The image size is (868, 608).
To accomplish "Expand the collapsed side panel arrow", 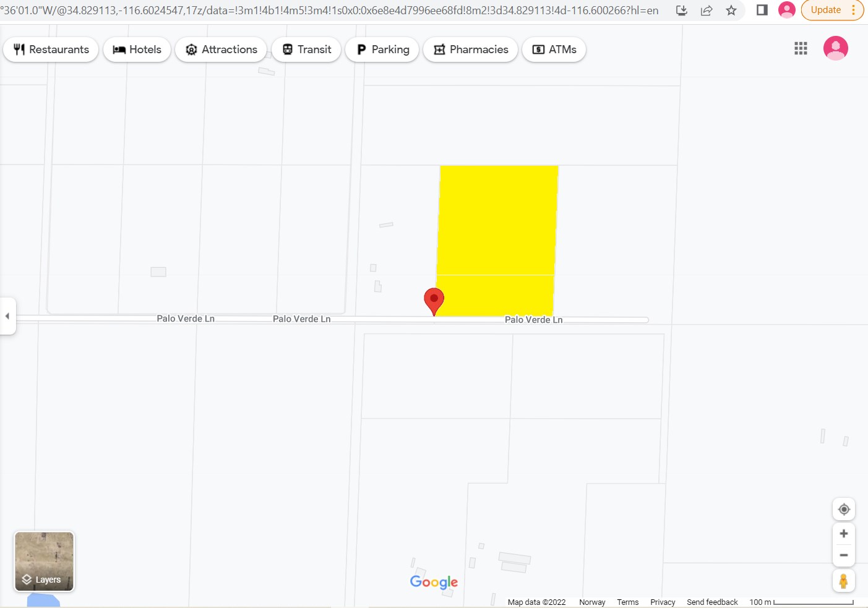I will [x=7, y=316].
